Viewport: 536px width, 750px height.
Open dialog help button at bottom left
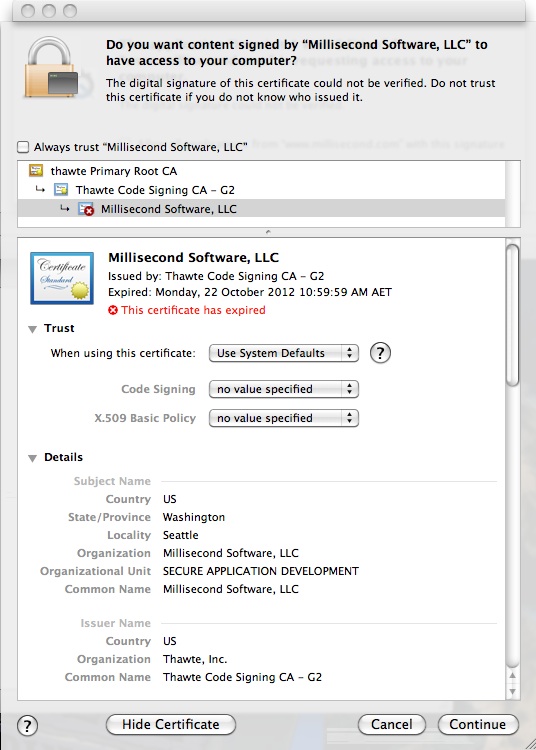[x=27, y=725]
